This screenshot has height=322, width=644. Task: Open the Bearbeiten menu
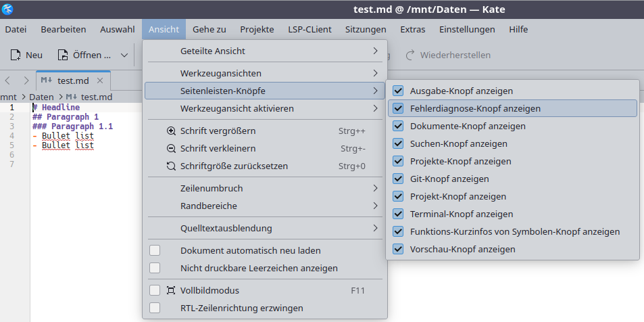coord(64,30)
